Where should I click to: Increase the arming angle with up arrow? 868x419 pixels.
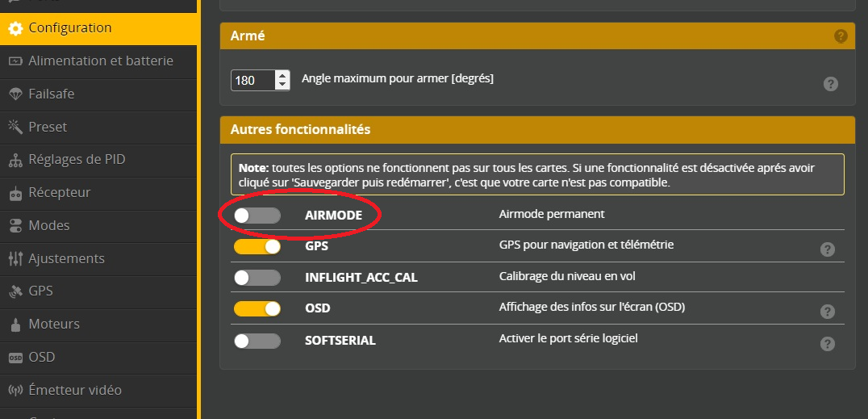coord(282,76)
